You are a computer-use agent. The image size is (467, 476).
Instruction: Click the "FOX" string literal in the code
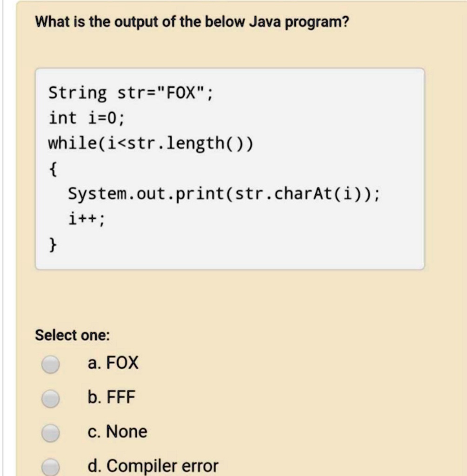(181, 93)
